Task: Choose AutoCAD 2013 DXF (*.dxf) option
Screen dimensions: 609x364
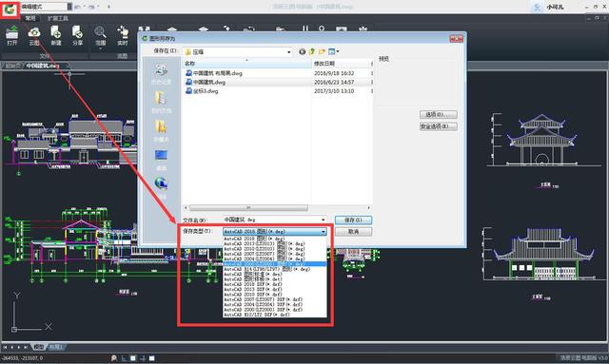Action: point(275,289)
